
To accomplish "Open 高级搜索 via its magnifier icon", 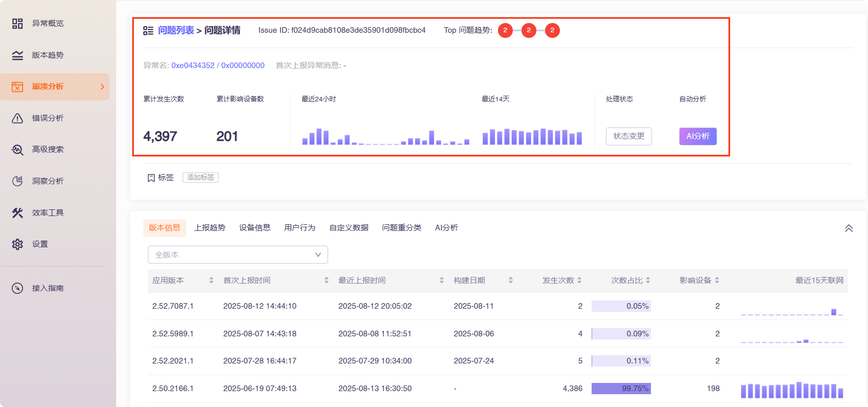I will (17, 149).
